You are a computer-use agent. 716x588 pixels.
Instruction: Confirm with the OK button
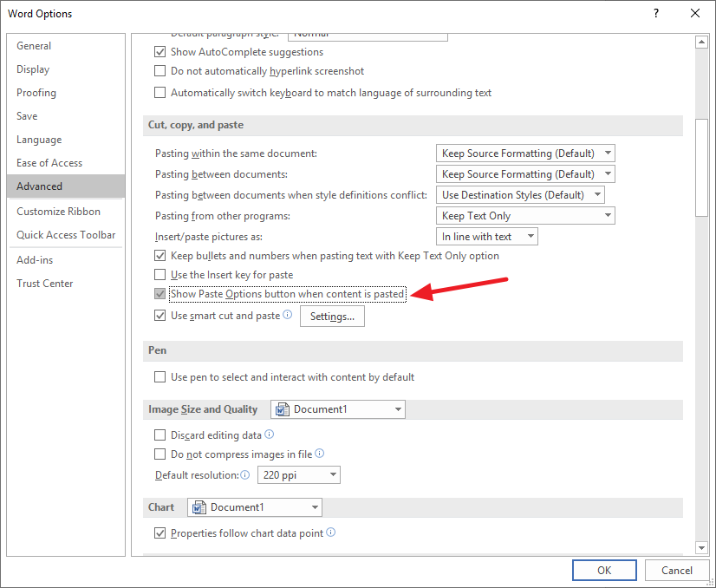pyautogui.click(x=604, y=570)
